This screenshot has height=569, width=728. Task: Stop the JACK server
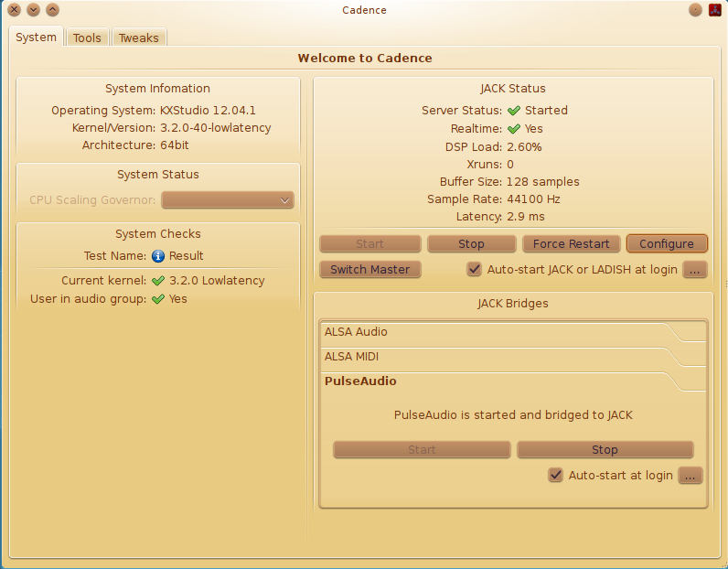point(471,244)
